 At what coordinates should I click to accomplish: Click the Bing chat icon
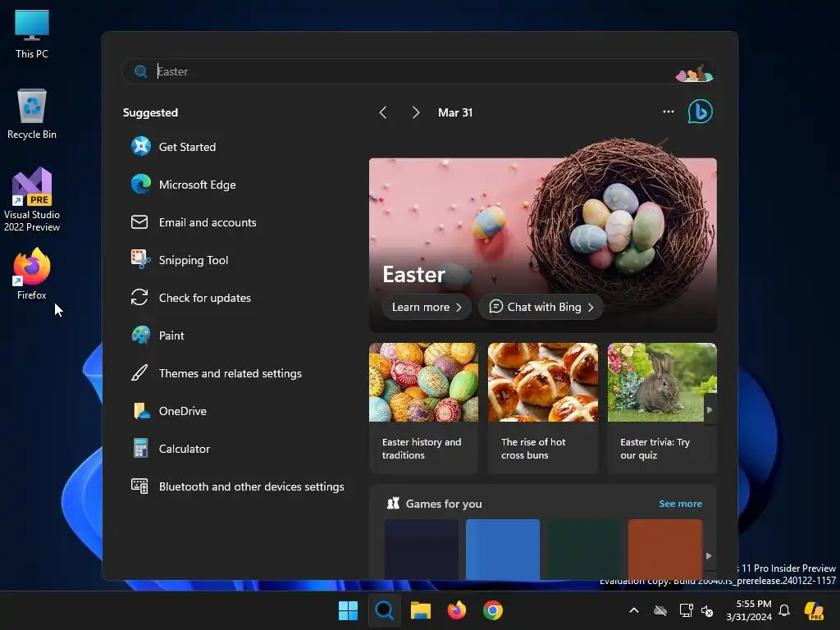pyautogui.click(x=701, y=112)
